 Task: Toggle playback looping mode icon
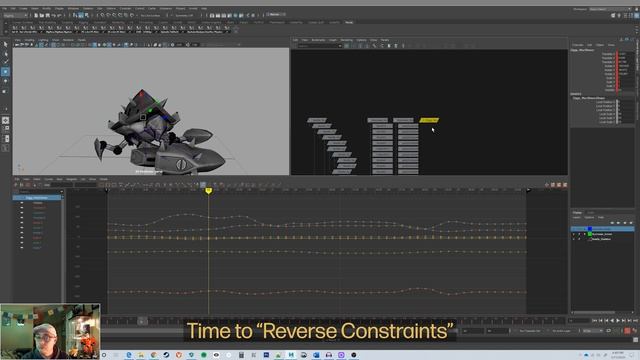[609, 331]
